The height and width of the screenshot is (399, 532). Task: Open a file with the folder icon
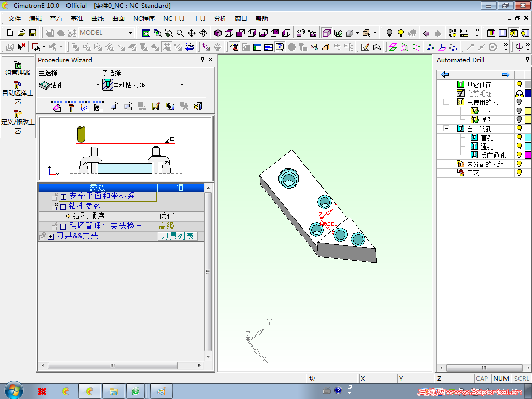pyautogui.click(x=21, y=33)
